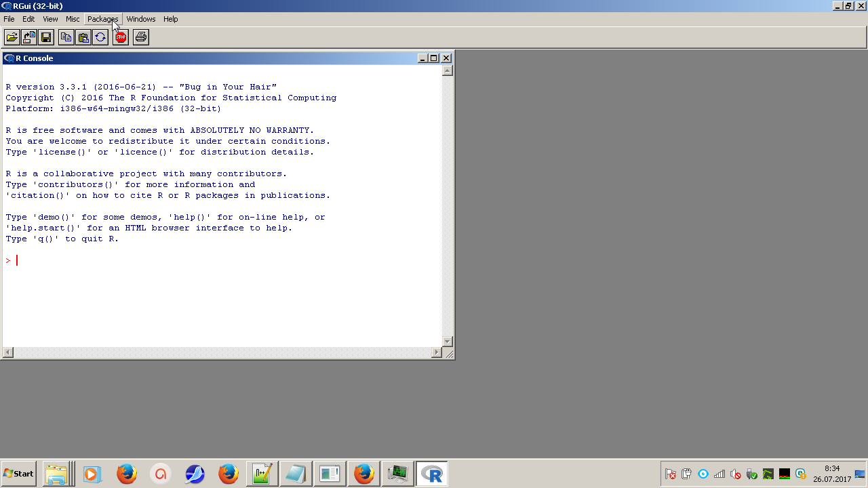
Task: Click the Show Desktop tray icon
Action: coord(861,474)
